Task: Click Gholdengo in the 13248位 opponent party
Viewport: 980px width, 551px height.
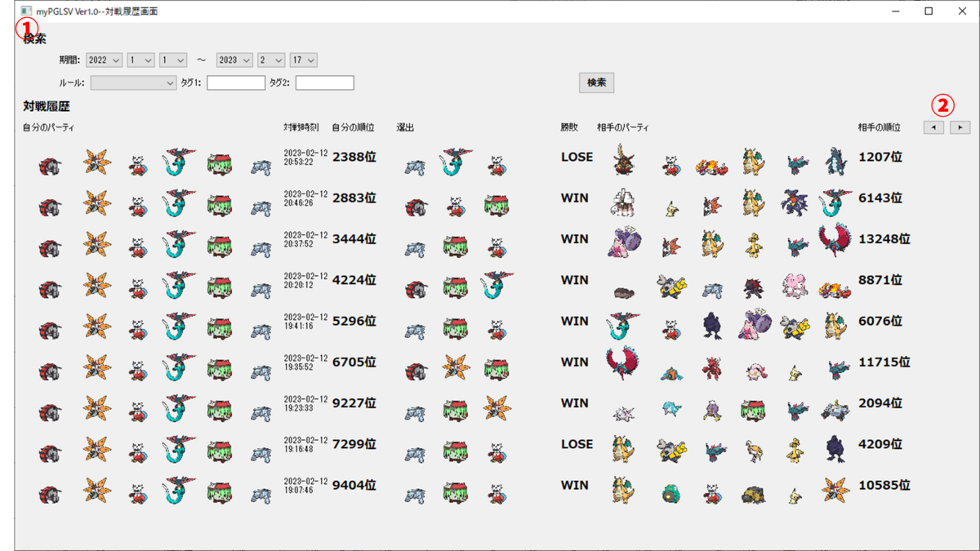Action: point(754,245)
